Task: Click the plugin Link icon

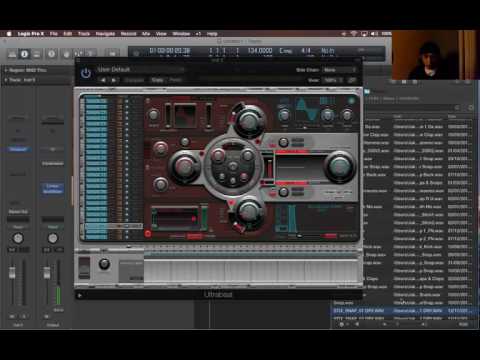Action: [x=352, y=80]
